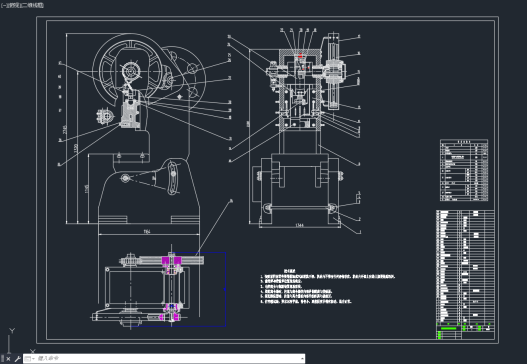
Task: Open the recent commands dropdown in command line
Action: (29, 359)
